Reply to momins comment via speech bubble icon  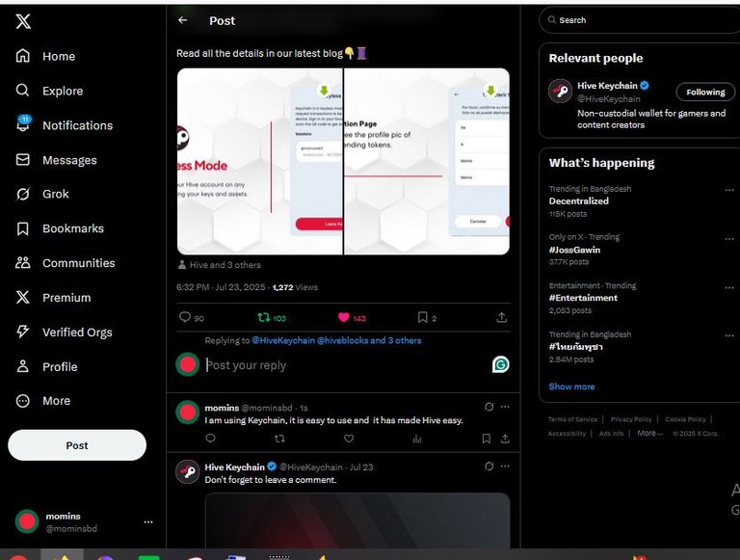point(210,439)
